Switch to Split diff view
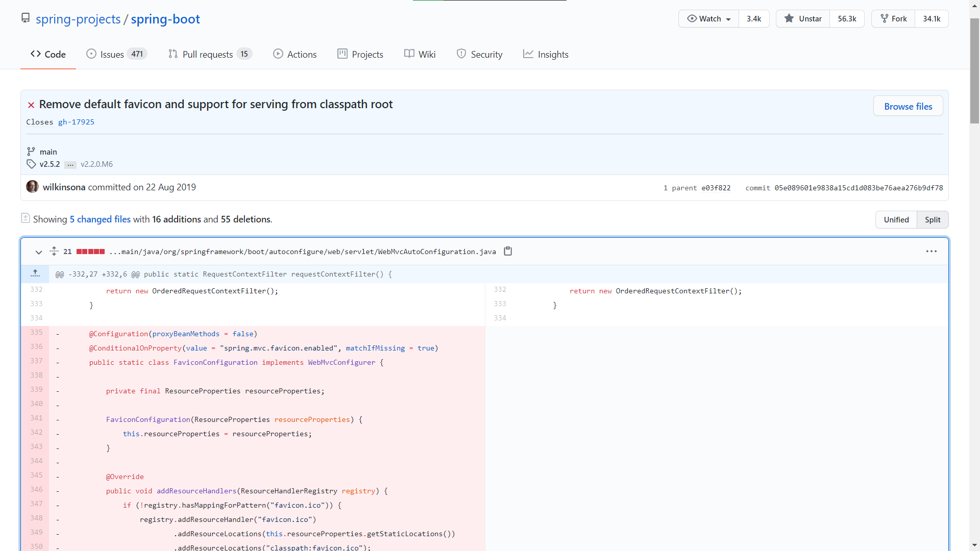Image resolution: width=980 pixels, height=551 pixels. tap(932, 219)
